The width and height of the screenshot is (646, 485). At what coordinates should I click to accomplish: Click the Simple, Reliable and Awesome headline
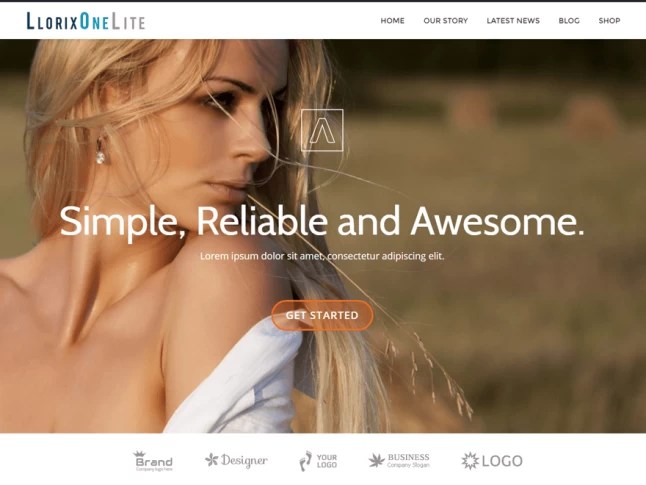(x=322, y=222)
